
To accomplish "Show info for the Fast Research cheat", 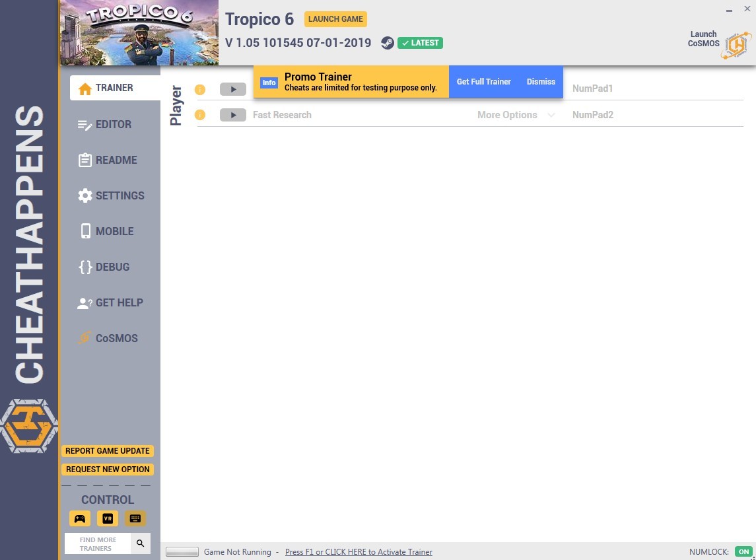I will (x=199, y=115).
